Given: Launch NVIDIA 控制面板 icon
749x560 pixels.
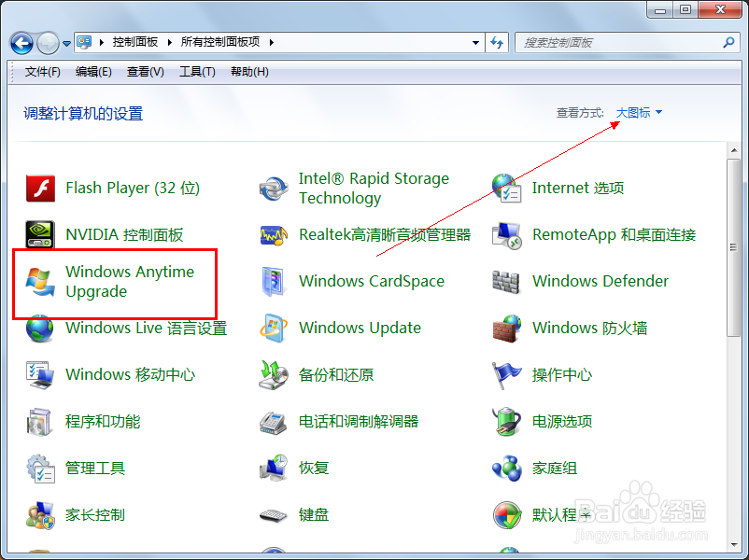Looking at the screenshot, I should point(40,234).
